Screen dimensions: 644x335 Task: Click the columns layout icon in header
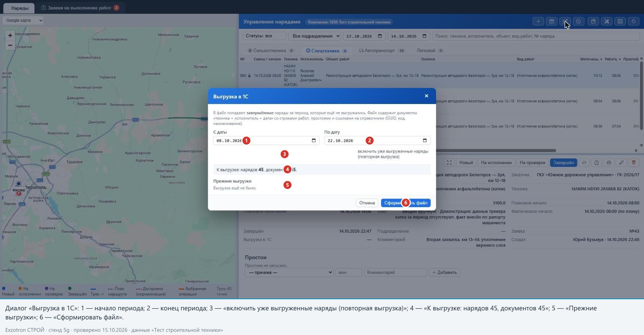click(x=620, y=21)
